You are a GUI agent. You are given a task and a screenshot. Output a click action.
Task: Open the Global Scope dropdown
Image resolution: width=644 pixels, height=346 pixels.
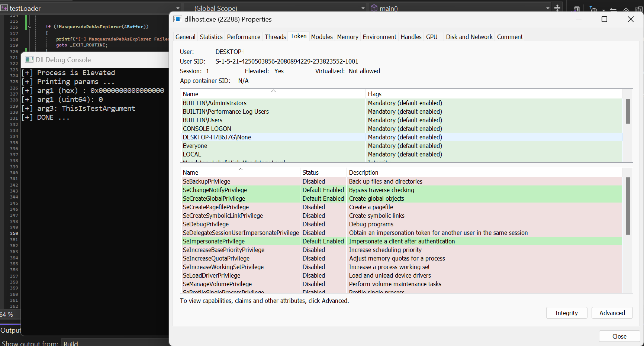pos(363,8)
